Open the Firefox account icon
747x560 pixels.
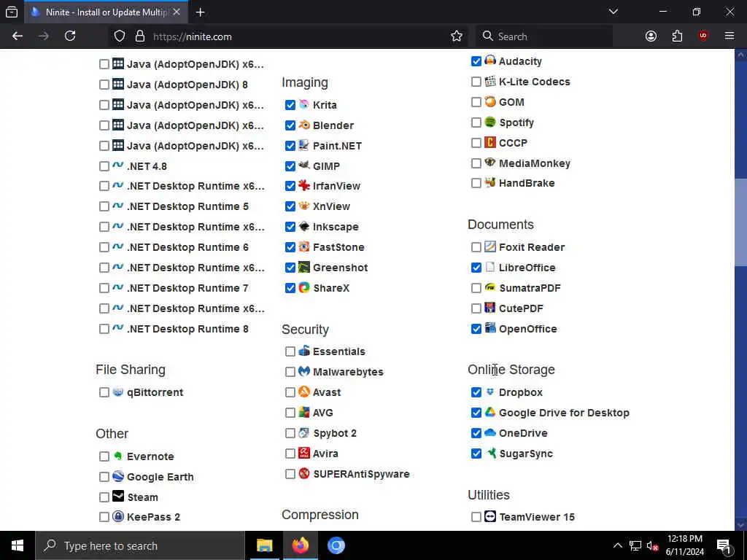coord(651,36)
